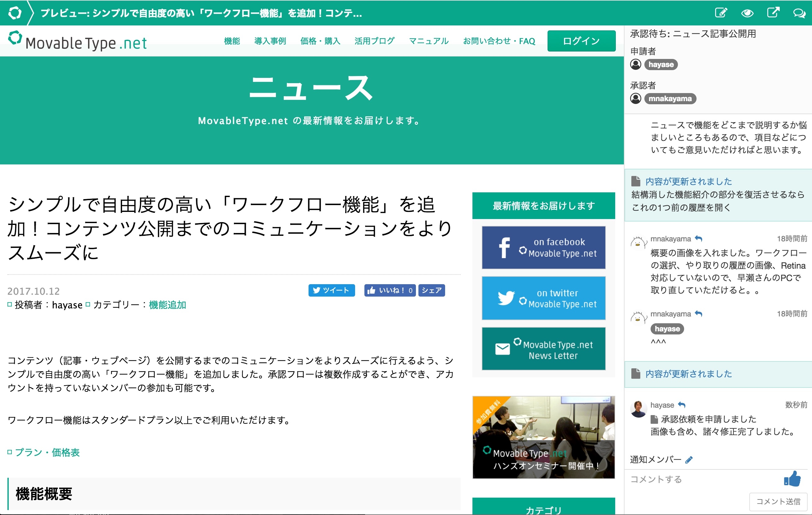812x515 pixels.
Task: Click the Facebook シェア button
Action: click(x=432, y=290)
